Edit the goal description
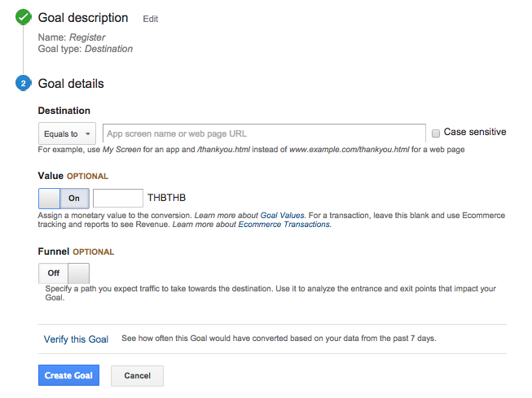 point(151,19)
